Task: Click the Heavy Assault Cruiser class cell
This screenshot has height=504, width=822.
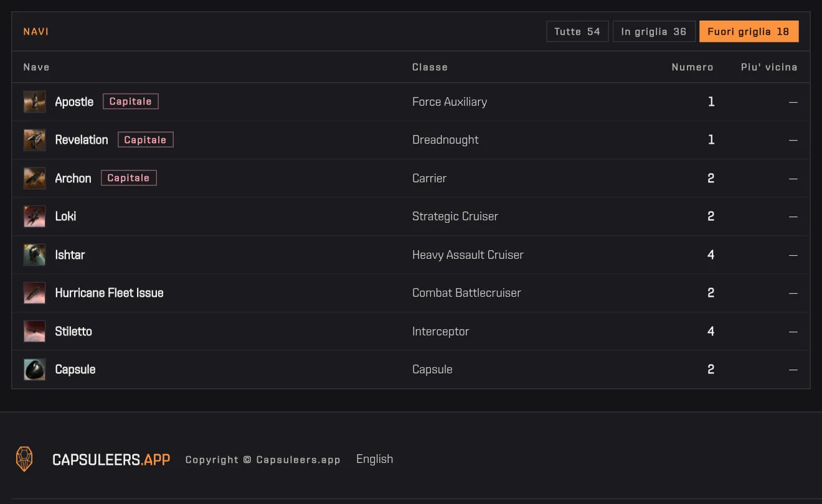Action: (468, 255)
